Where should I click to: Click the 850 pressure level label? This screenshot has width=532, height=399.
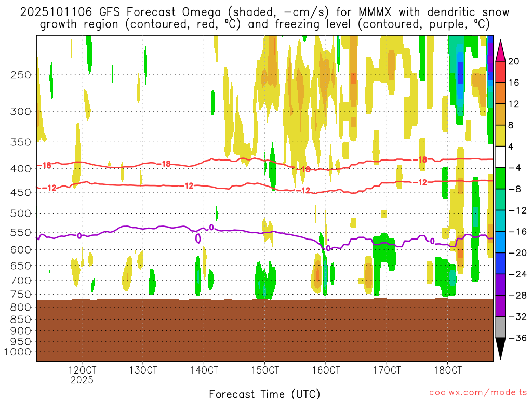(21, 320)
